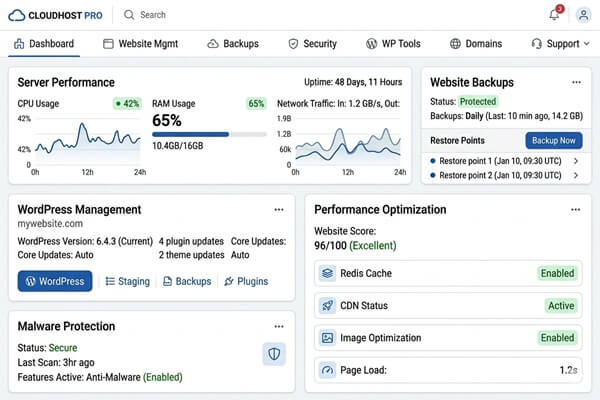Click the Image Optimization Enabled badge
The height and width of the screenshot is (400, 600).
click(x=557, y=338)
